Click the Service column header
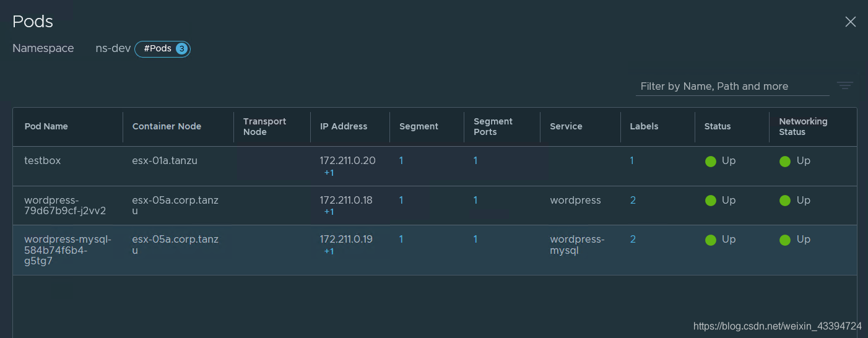This screenshot has width=868, height=338. point(566,126)
